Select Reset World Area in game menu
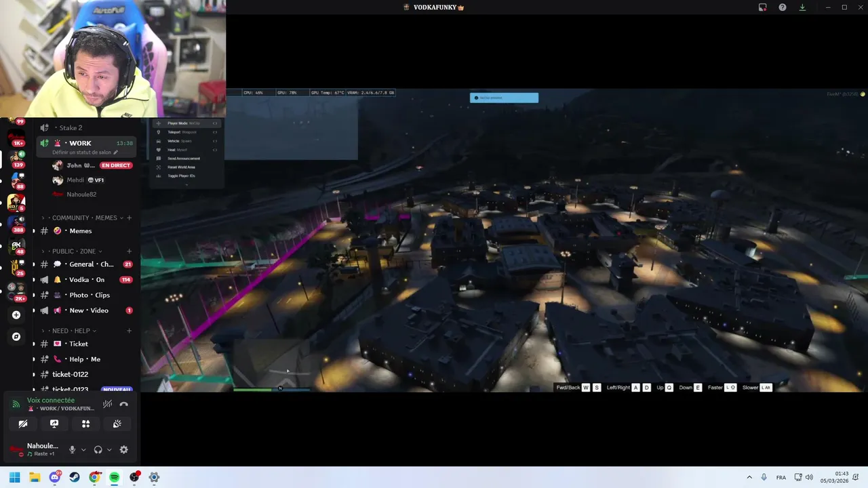The height and width of the screenshot is (488, 868). pos(187,167)
